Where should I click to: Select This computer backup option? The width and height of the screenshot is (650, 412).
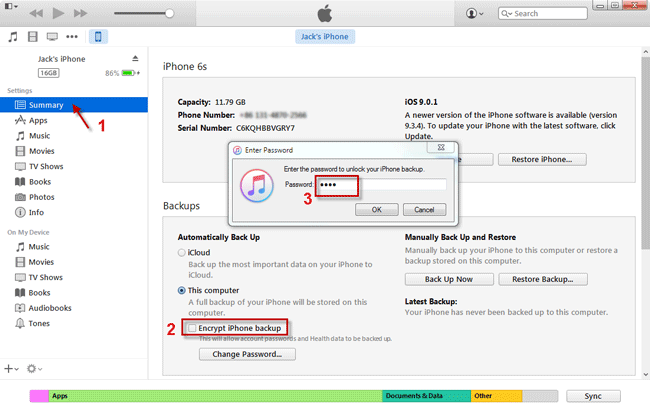pos(181,291)
